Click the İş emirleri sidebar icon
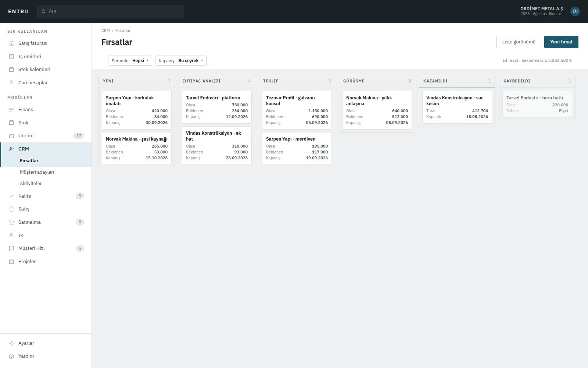588x368 pixels. click(11, 56)
